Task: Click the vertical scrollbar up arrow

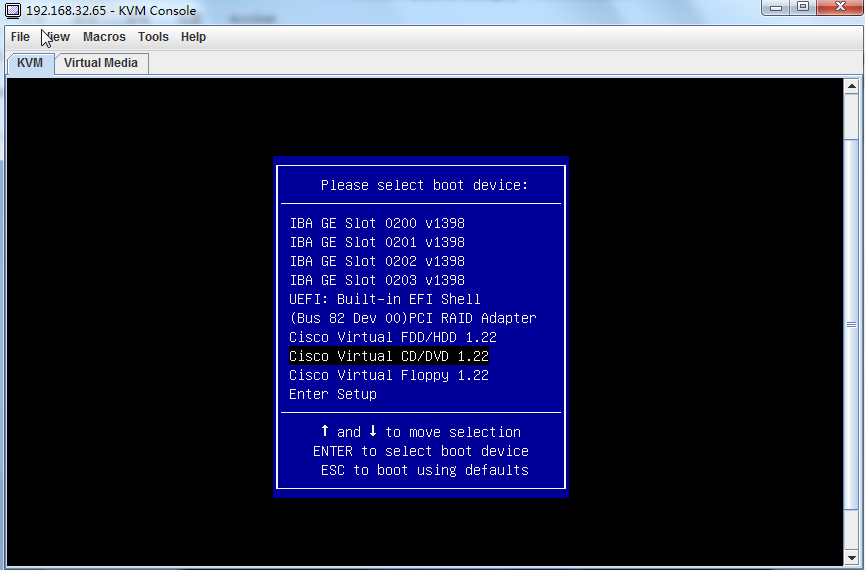Action: point(851,86)
